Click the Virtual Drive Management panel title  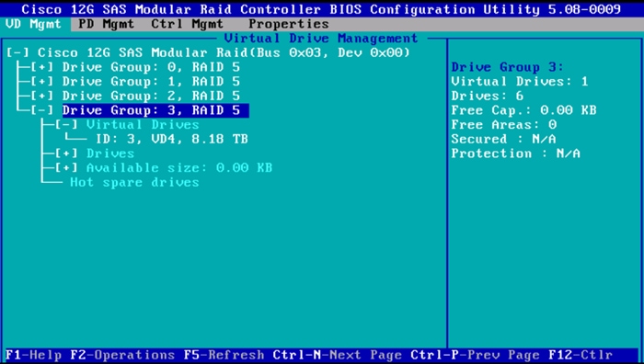tap(321, 39)
